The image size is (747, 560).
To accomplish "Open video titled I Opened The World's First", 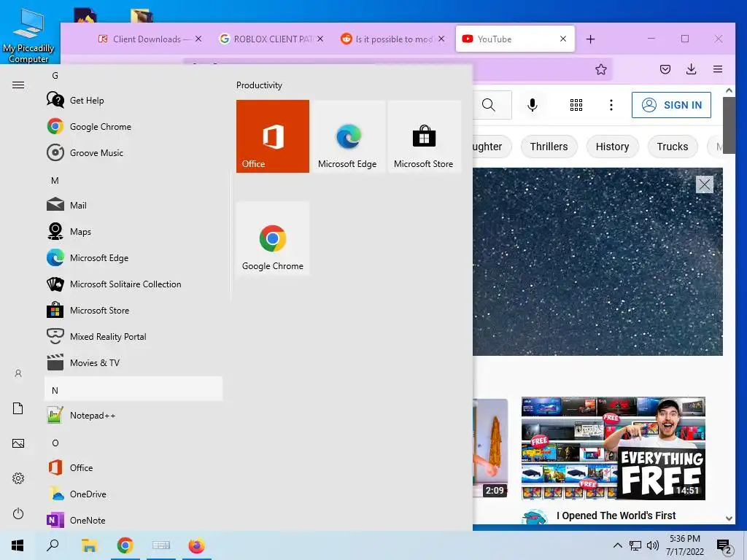I will pos(616,516).
